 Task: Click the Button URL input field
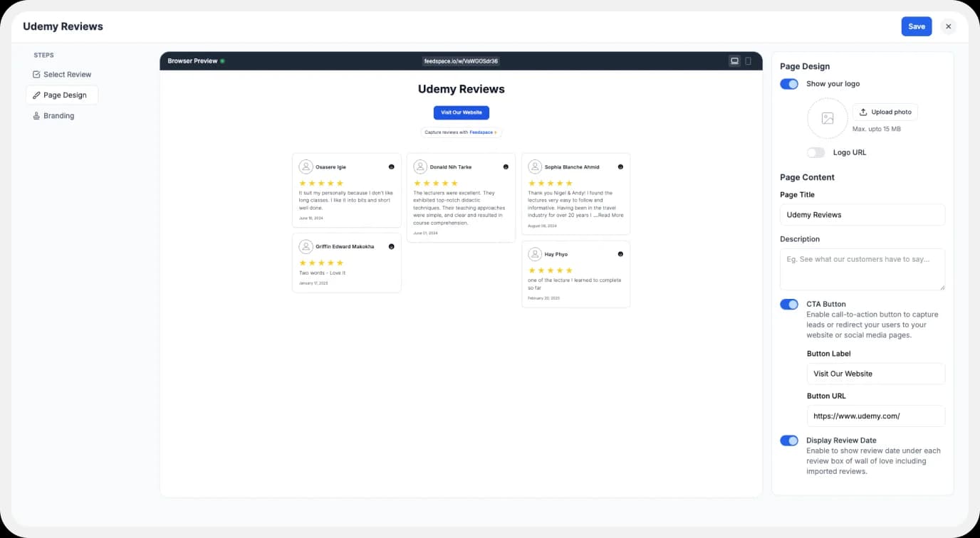pos(875,416)
